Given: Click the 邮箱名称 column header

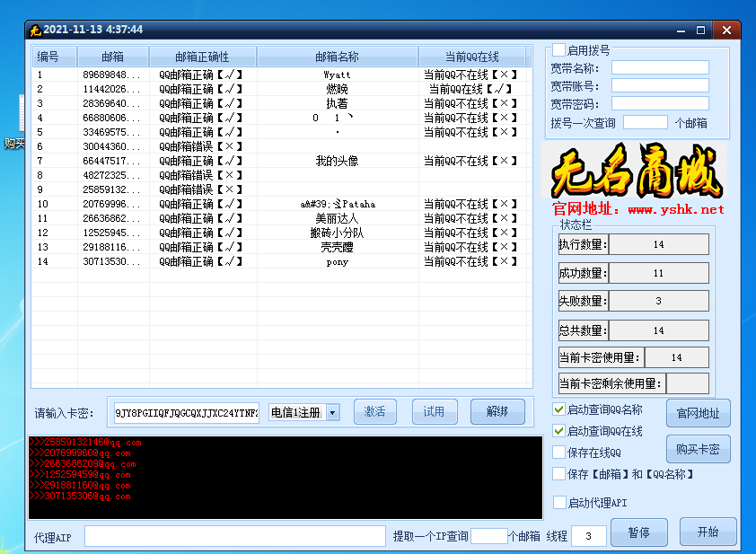Looking at the screenshot, I should [337, 57].
